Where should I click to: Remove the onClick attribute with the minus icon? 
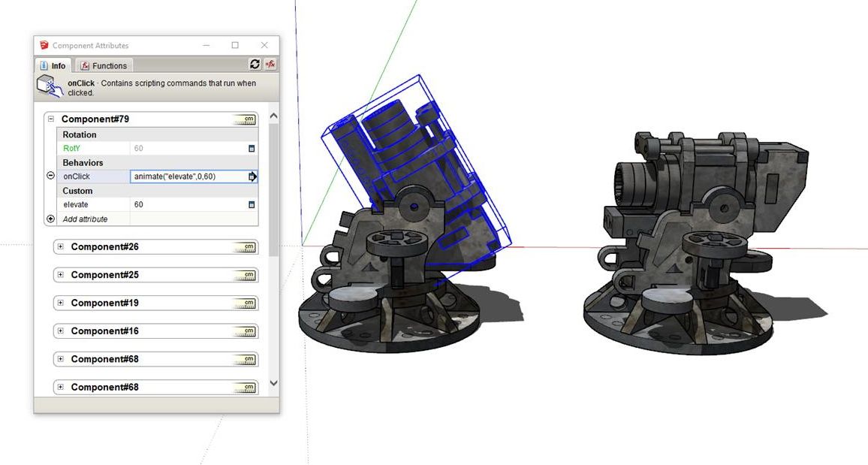[50, 176]
